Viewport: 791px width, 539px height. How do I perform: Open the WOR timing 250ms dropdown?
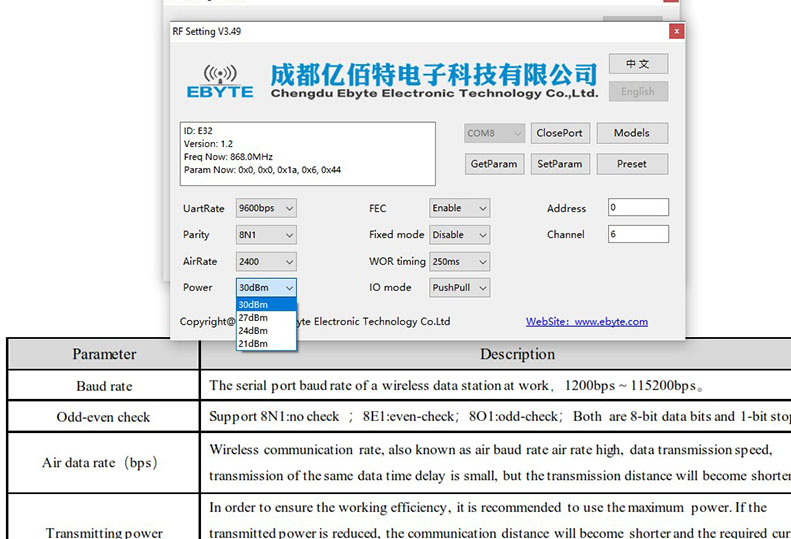460,261
